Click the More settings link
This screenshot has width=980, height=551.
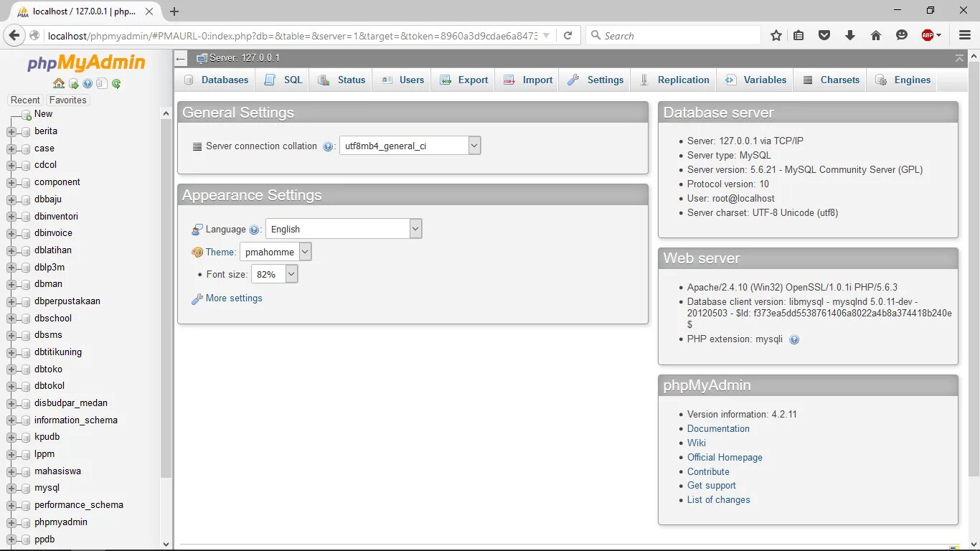[234, 298]
